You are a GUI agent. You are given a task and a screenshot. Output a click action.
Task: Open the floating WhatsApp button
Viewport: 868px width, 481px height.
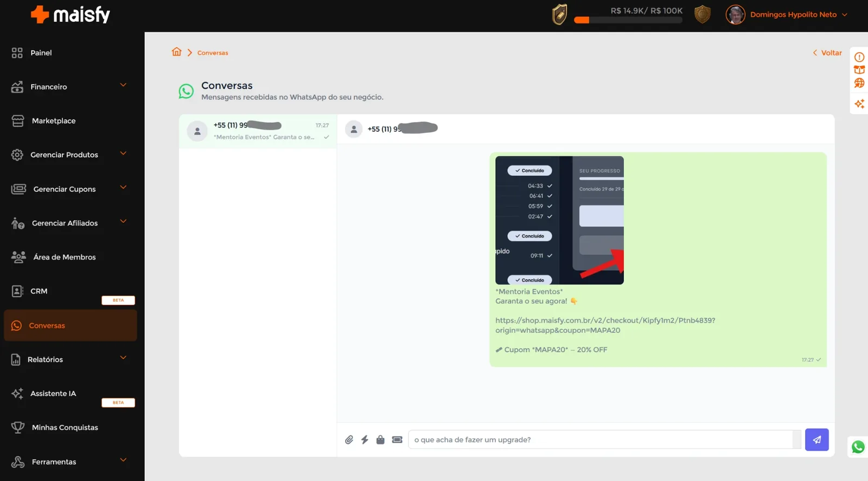click(858, 447)
